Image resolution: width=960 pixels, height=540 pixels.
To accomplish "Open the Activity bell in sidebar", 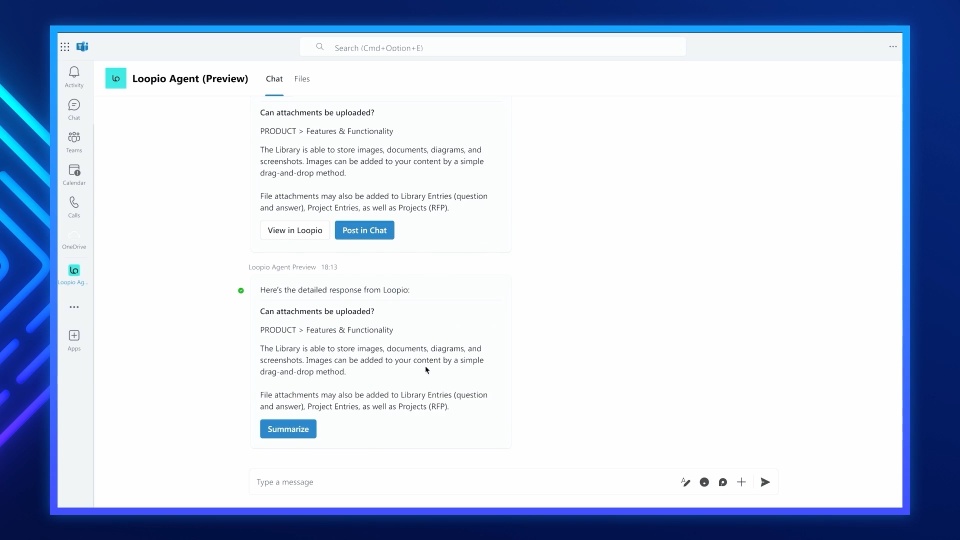I will [x=74, y=77].
